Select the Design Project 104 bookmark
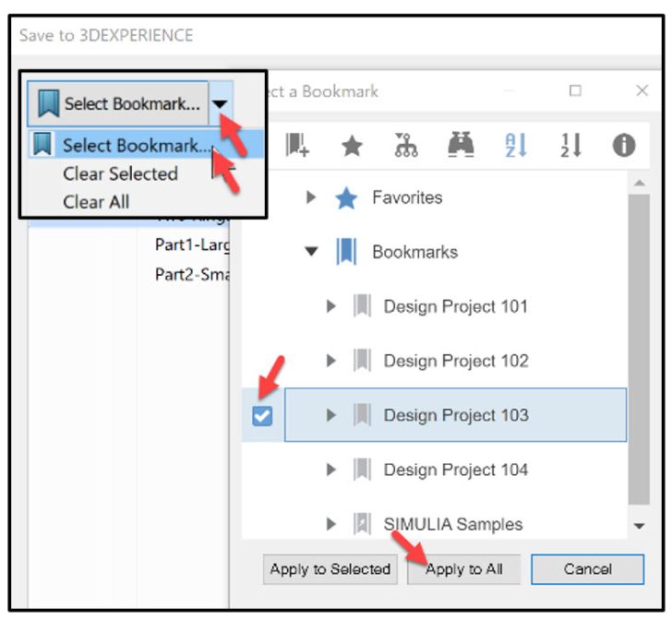Viewport: 672px width, 619px height. (456, 470)
